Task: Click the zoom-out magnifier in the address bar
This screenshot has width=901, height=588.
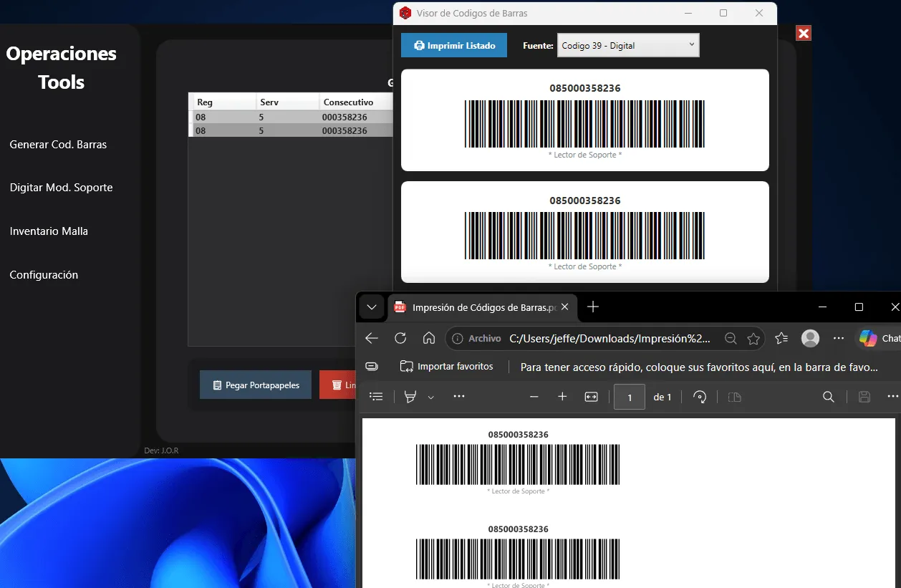Action: pyautogui.click(x=730, y=338)
